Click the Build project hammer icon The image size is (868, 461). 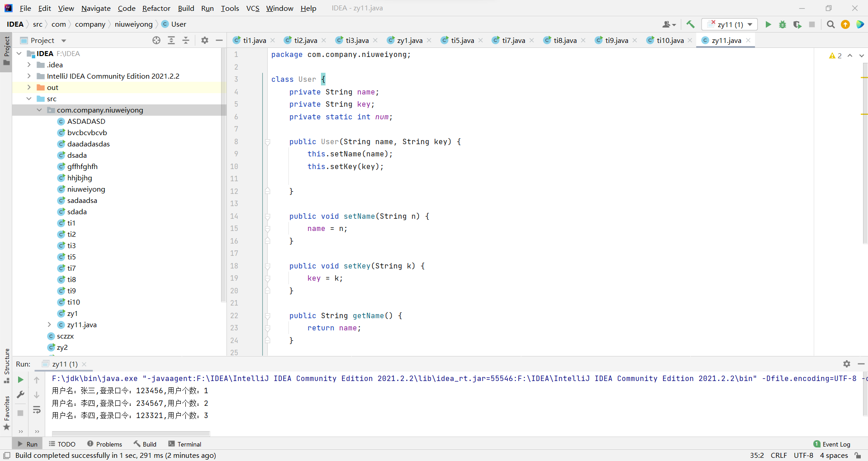690,24
